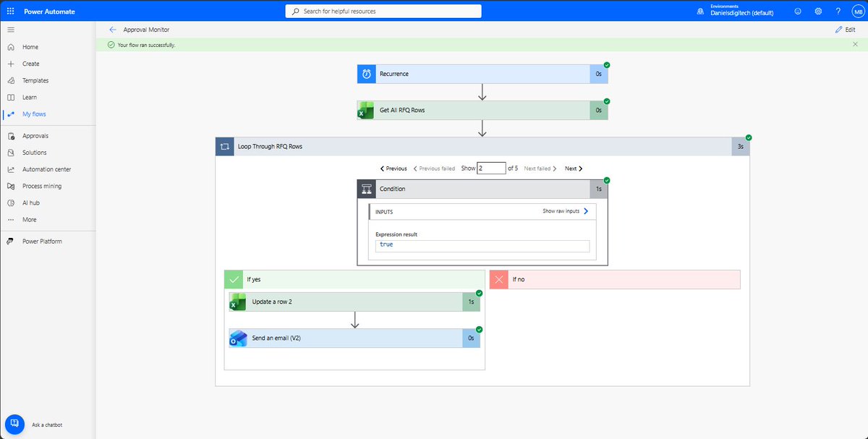Click the loop icon on Loop Through RFQ Rows
The height and width of the screenshot is (439, 868).
pyautogui.click(x=224, y=146)
